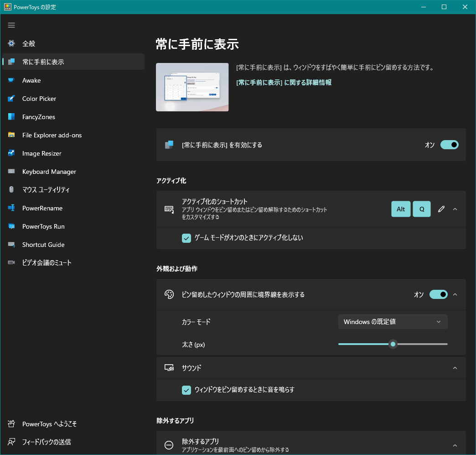Click the 太さ (px) slider thumb
The width and height of the screenshot is (476, 455).
click(x=393, y=344)
